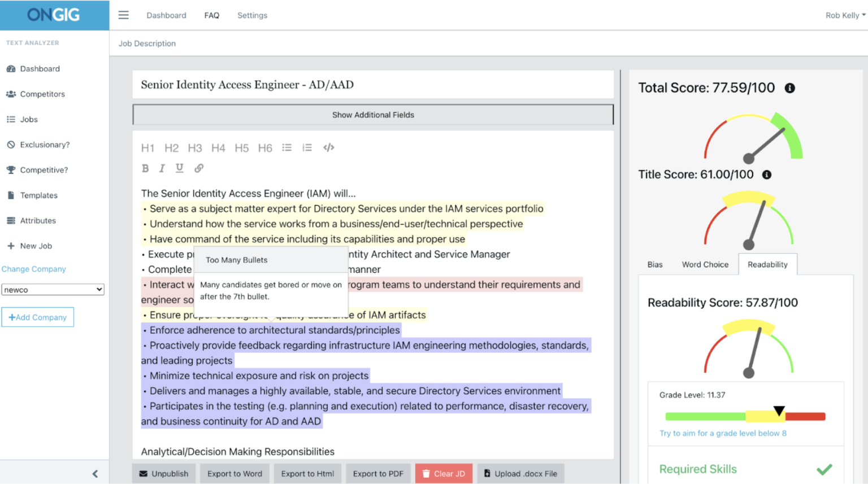Create a New Job via the plus icon

coord(12,246)
